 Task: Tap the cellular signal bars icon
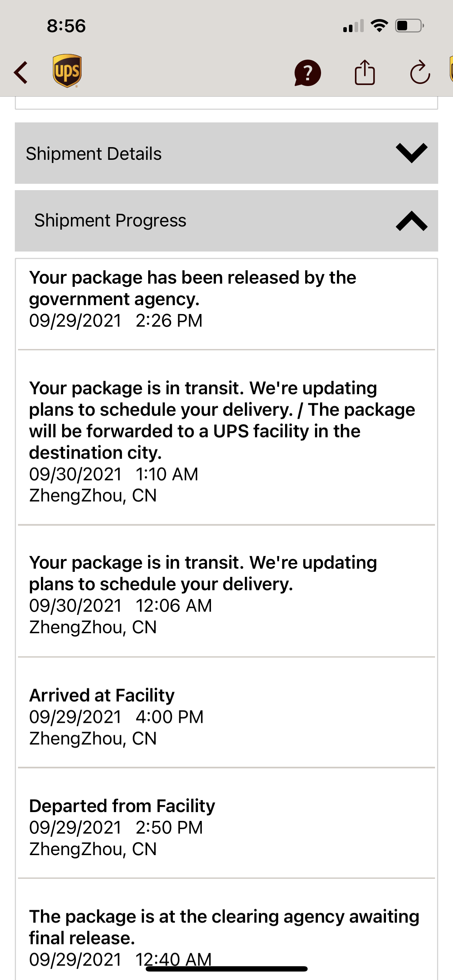(353, 26)
